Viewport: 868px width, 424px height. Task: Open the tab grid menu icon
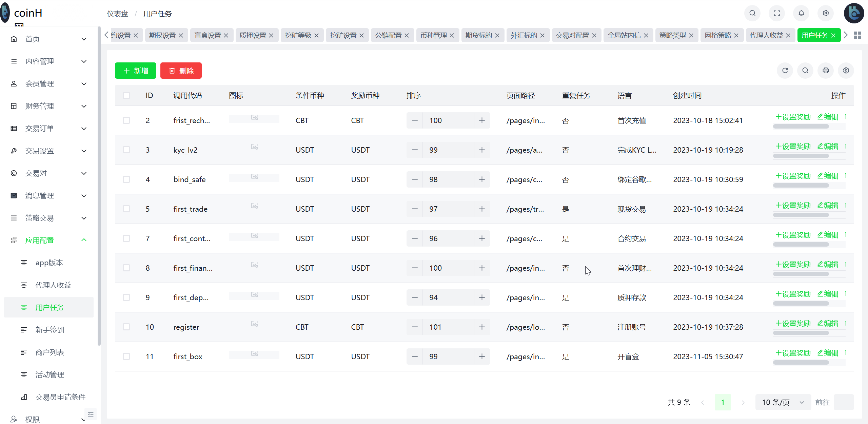click(x=857, y=35)
